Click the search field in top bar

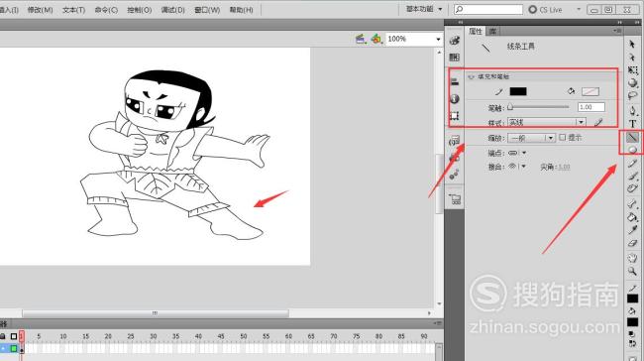(488, 9)
